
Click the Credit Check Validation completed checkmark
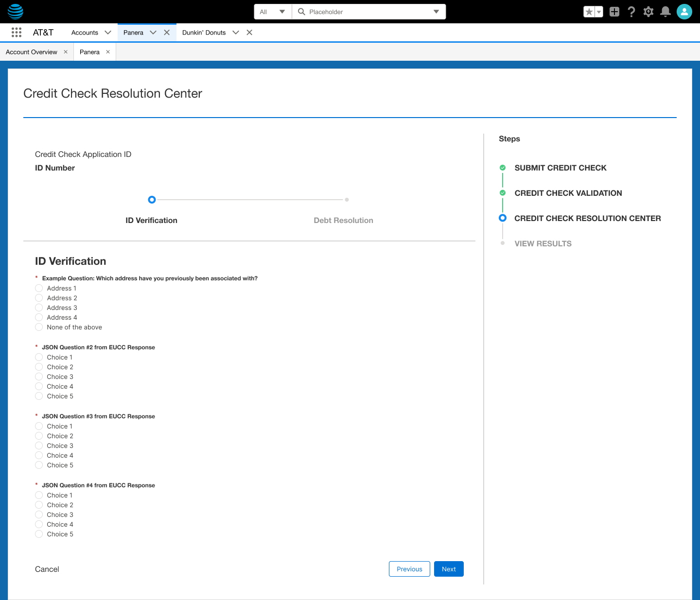point(503,193)
